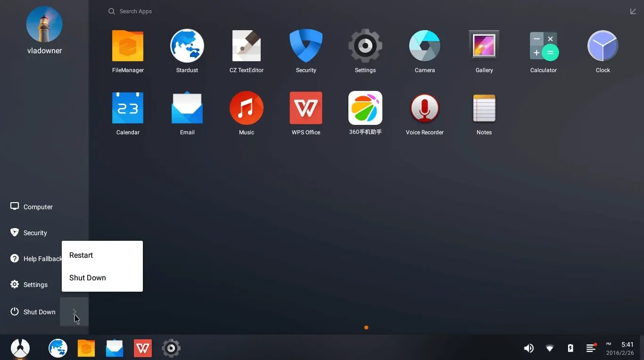Open the Wi-Fi tray icon
Image resolution: width=644 pixels, height=360 pixels.
pyautogui.click(x=550, y=348)
